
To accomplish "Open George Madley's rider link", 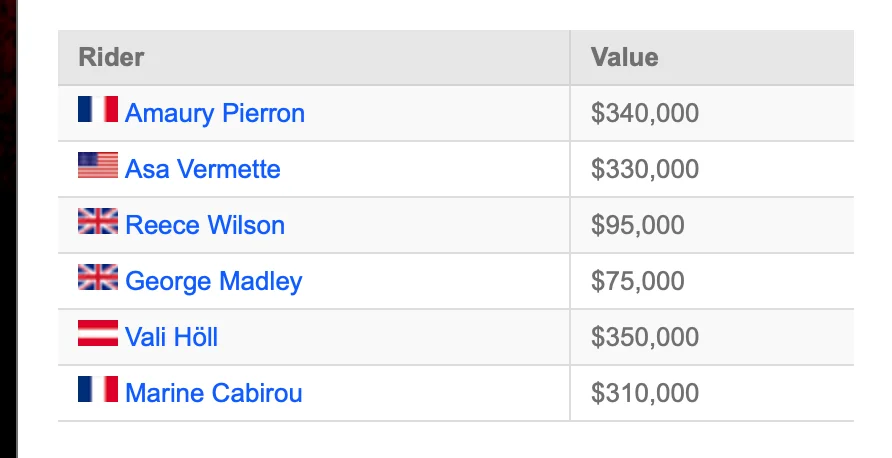I will click(x=214, y=281).
